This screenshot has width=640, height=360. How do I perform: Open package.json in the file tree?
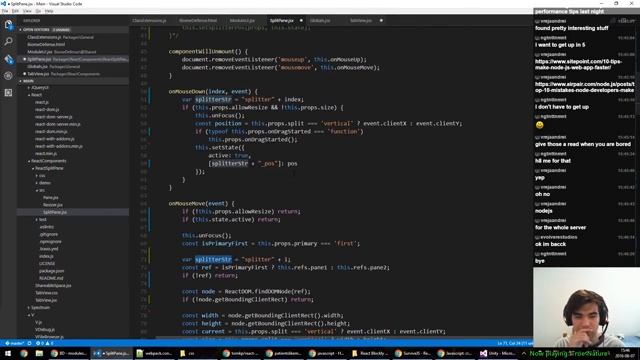tap(51, 271)
